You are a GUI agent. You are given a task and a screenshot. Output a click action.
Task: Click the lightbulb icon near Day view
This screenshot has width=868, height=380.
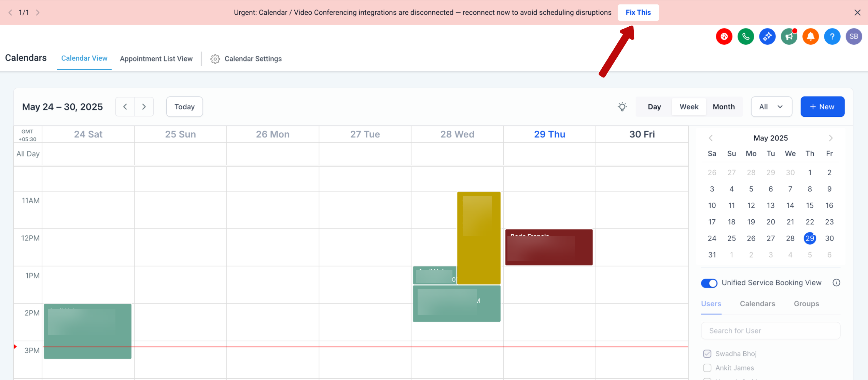[x=622, y=107]
